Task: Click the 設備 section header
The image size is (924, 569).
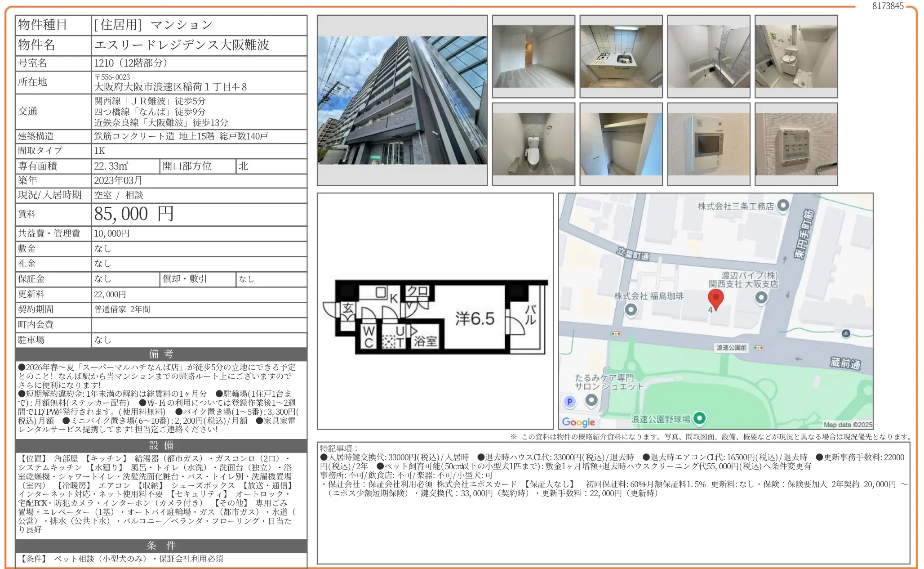Action: 161,445
